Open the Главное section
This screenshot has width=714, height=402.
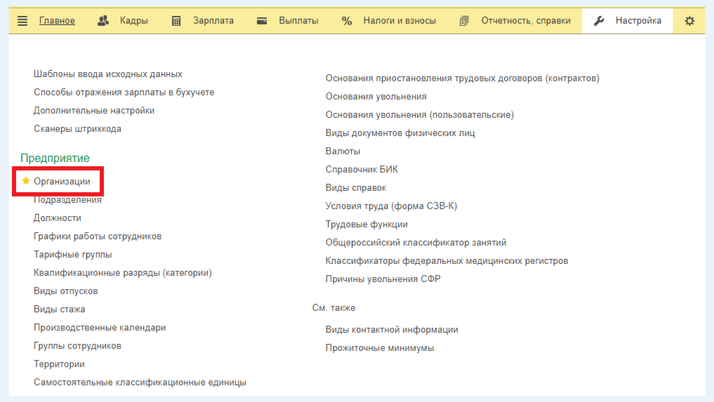coord(57,21)
